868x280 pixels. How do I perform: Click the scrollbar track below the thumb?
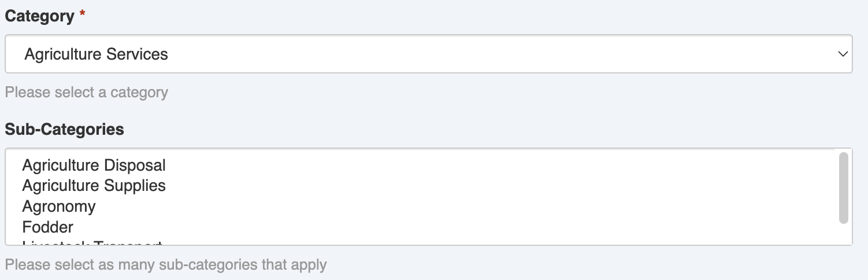843,234
